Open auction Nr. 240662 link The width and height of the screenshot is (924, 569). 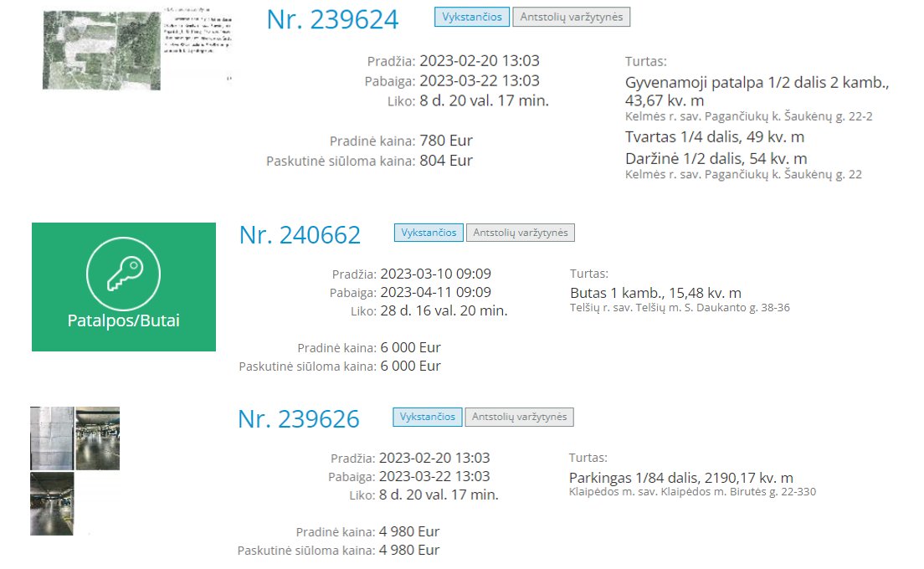pyautogui.click(x=300, y=235)
